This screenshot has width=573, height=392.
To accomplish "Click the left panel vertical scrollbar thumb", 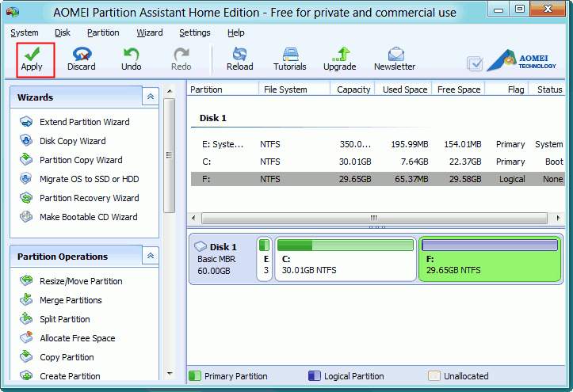I will 169,155.
